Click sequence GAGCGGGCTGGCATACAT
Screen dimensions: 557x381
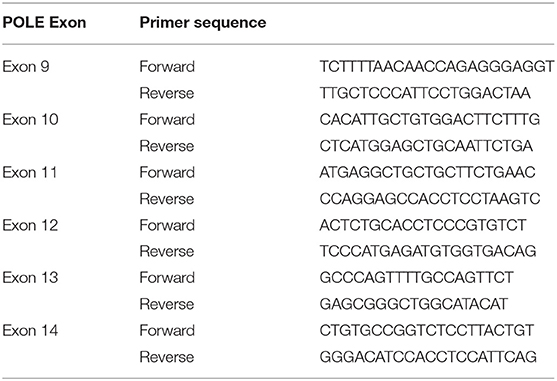click(x=414, y=304)
